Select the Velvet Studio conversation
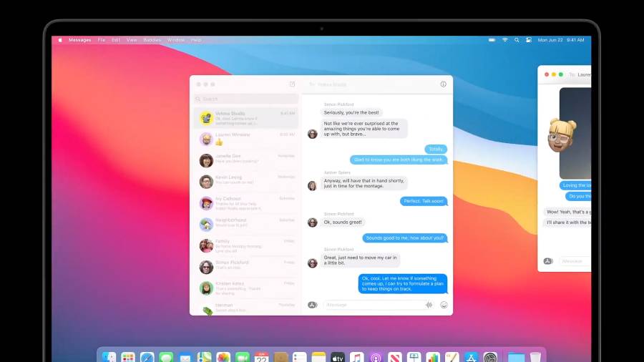The height and width of the screenshot is (362, 644). click(x=246, y=118)
